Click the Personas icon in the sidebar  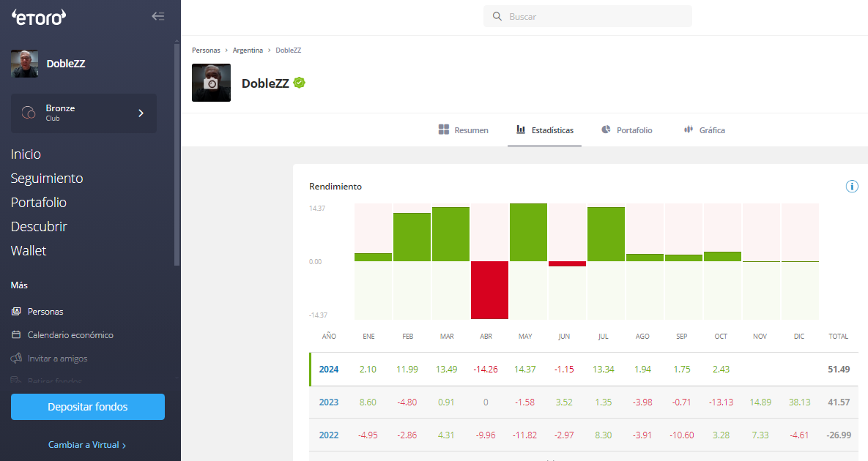pyautogui.click(x=16, y=311)
